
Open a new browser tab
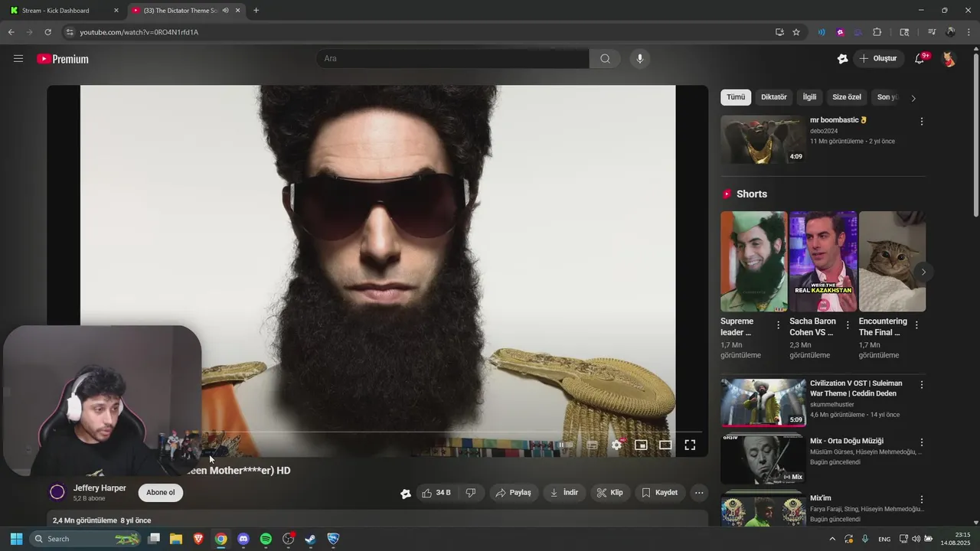pos(256,11)
